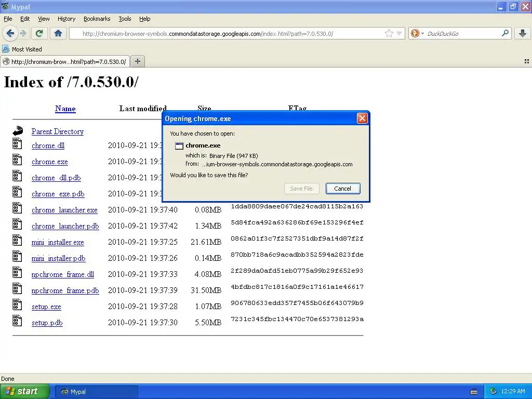Viewport: 532px width, 399px height.
Task: Click the binary file icon beside mini_installer.exe
Action: tap(17, 240)
